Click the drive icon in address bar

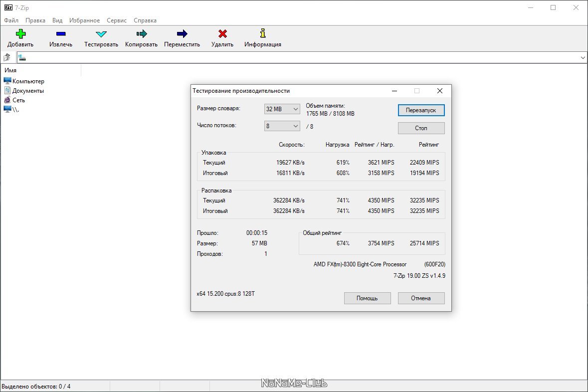click(22, 58)
